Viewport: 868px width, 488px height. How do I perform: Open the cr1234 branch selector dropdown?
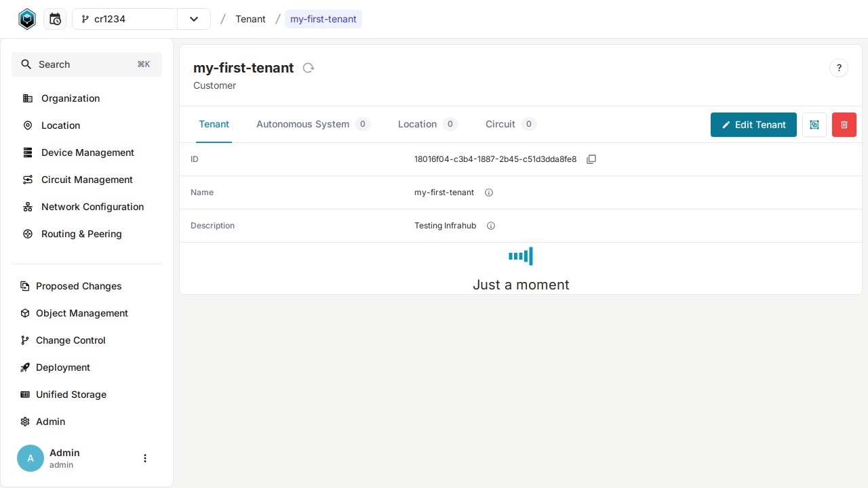point(195,19)
